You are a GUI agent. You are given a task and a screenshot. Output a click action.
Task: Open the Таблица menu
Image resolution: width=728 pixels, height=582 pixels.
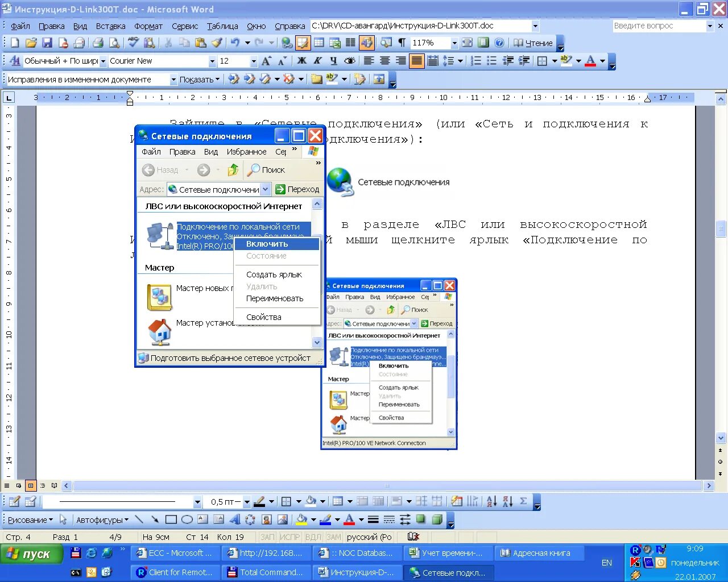[x=222, y=26]
